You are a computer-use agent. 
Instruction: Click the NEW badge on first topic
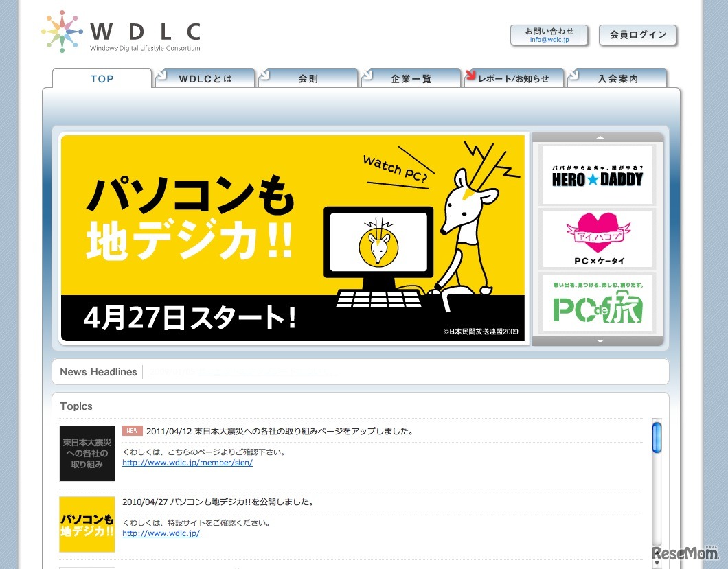(133, 430)
